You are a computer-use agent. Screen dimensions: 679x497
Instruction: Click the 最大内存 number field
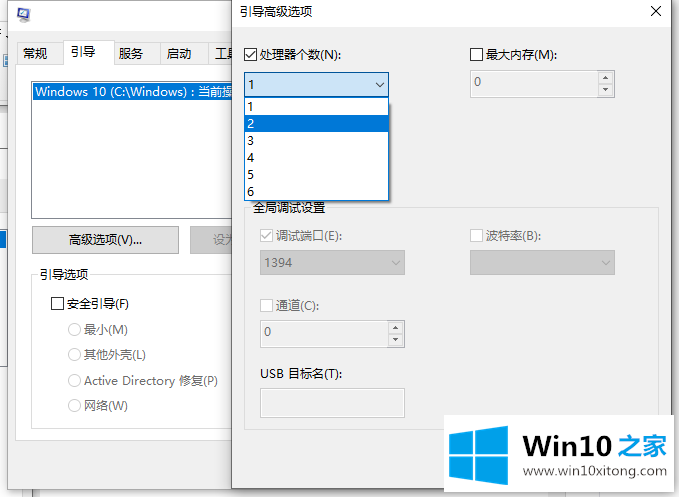pyautogui.click(x=534, y=84)
